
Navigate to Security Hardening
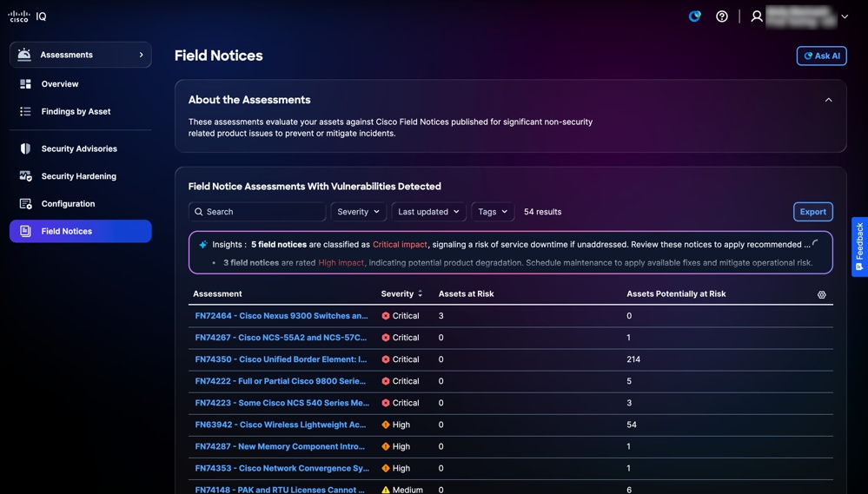[x=78, y=176]
